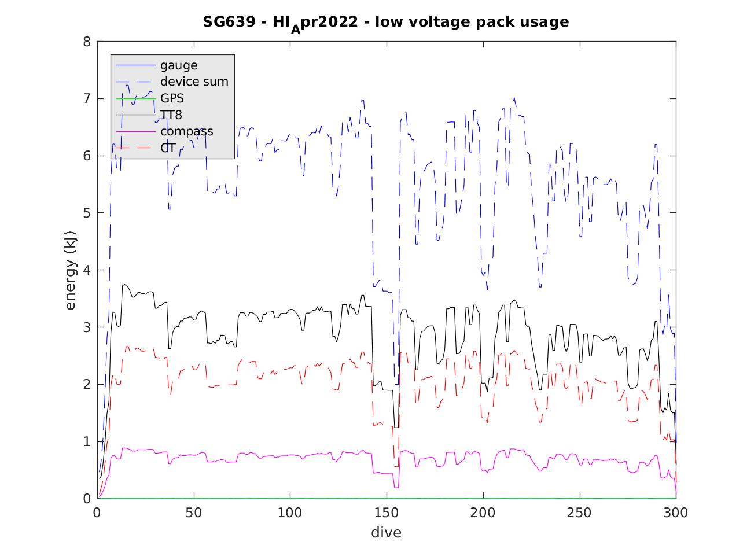Click the 'CT' legend entry text
Viewport: 747px width, 560px height.
[168, 148]
